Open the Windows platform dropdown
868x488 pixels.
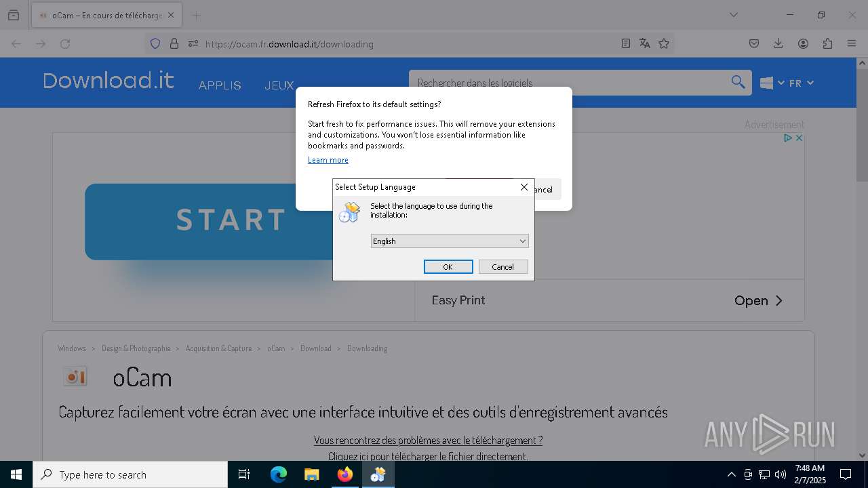(772, 83)
